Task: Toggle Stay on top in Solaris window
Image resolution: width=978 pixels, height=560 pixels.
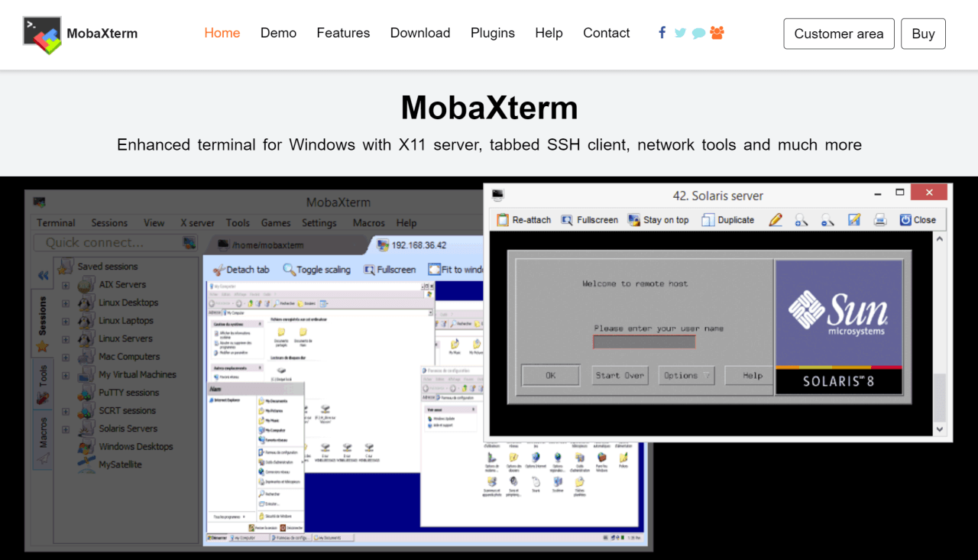Action: click(658, 220)
